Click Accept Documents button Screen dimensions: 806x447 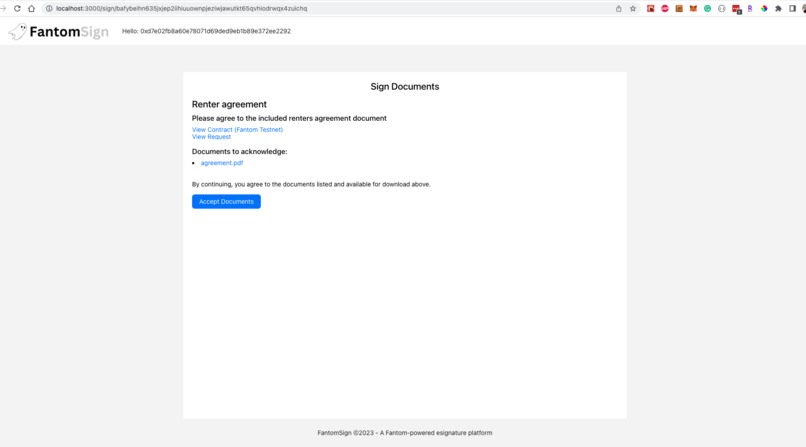[226, 201]
